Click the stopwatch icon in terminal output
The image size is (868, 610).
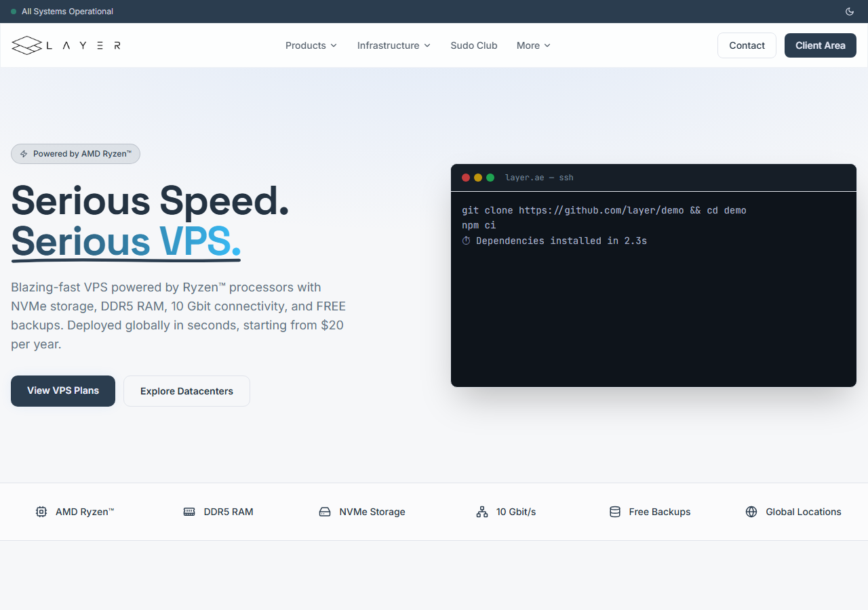467,241
